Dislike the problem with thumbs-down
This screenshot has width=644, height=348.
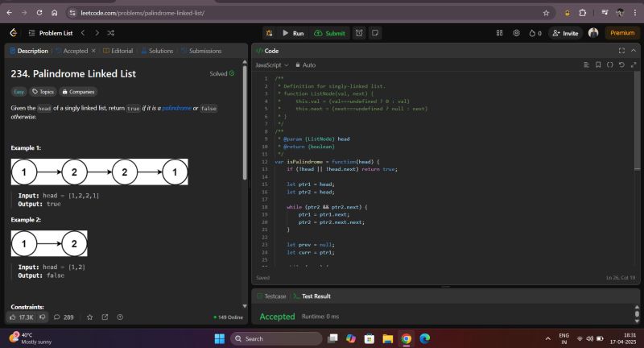[43, 317]
